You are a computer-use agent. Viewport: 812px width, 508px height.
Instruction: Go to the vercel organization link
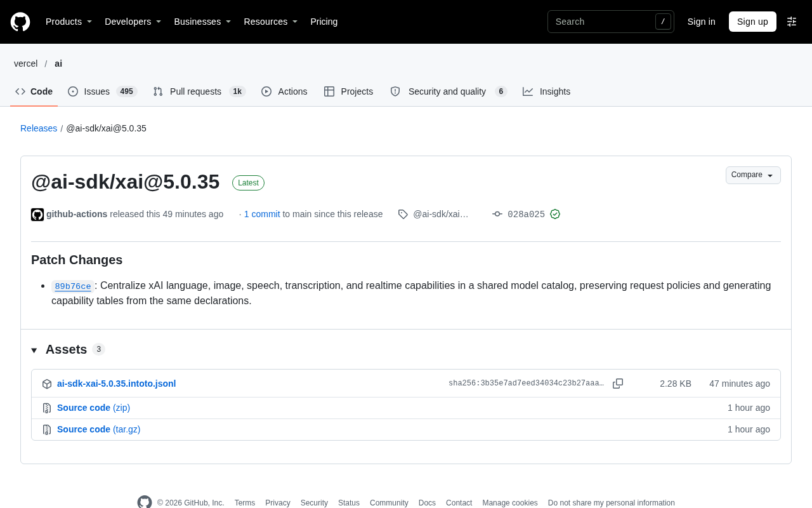click(26, 63)
